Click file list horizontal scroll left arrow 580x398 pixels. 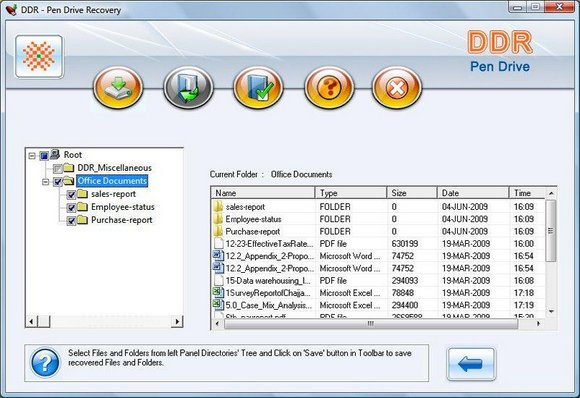click(217, 324)
